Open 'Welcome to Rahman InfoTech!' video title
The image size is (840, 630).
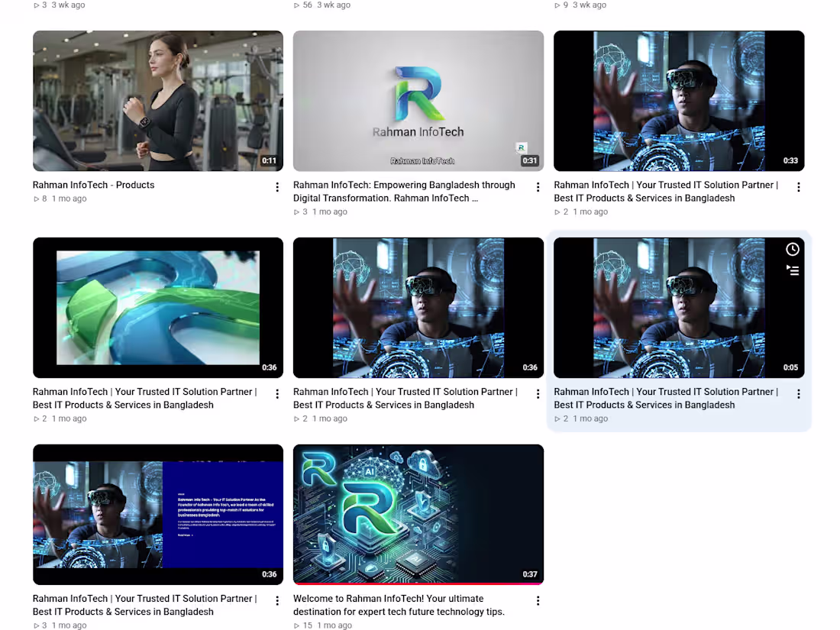(399, 605)
